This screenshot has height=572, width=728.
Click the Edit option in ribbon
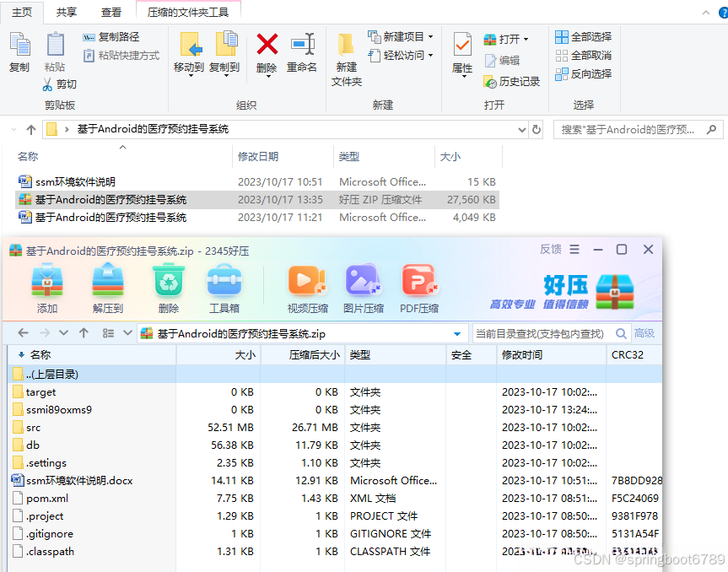tap(502, 61)
